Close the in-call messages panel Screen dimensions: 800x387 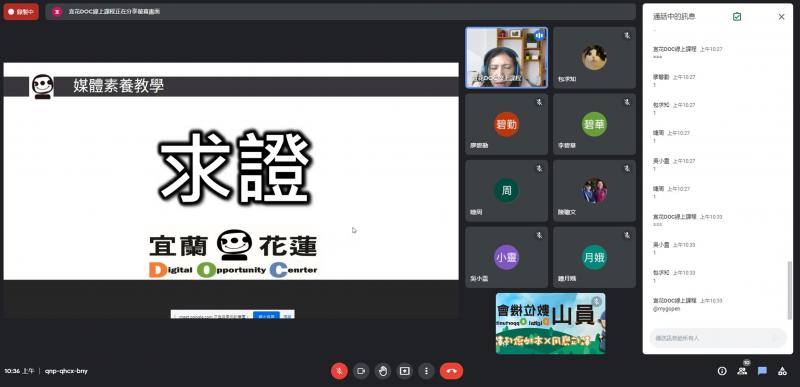coord(781,17)
